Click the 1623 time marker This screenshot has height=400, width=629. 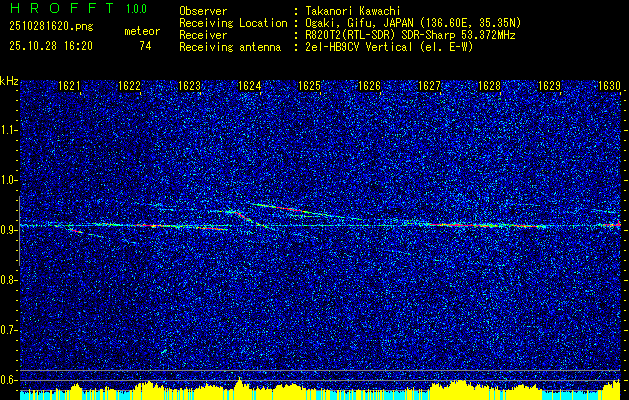pyautogui.click(x=189, y=86)
